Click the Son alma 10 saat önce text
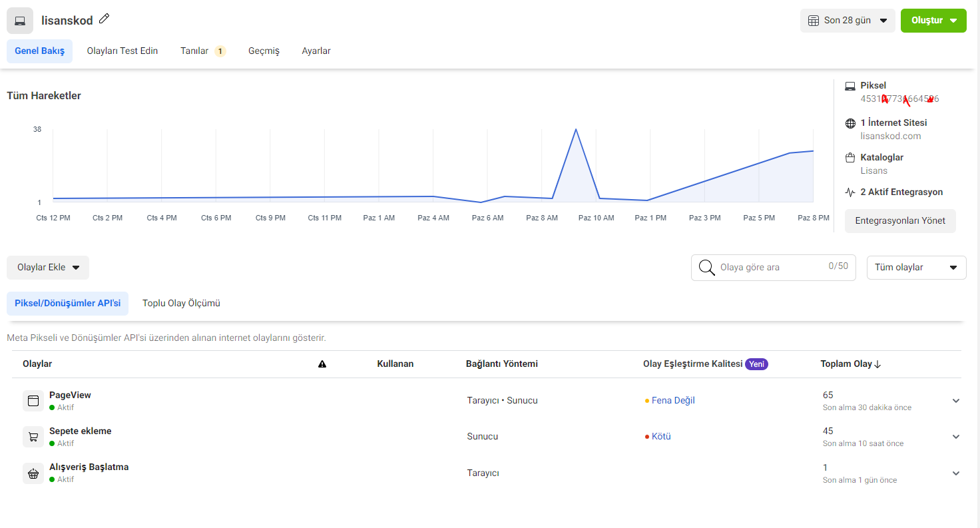 click(863, 443)
